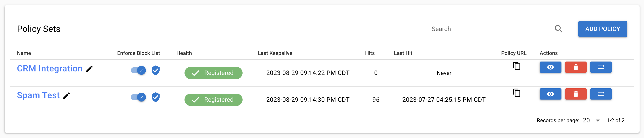
Task: Click the shield icon in Spam Test row
Action: [x=155, y=97]
